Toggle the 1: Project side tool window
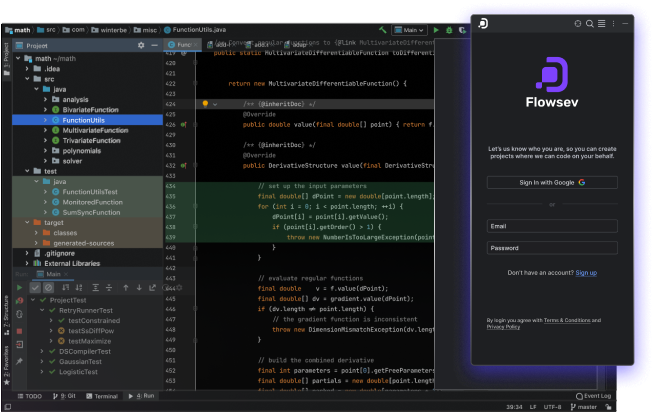This screenshot has width=655, height=412. [6, 58]
